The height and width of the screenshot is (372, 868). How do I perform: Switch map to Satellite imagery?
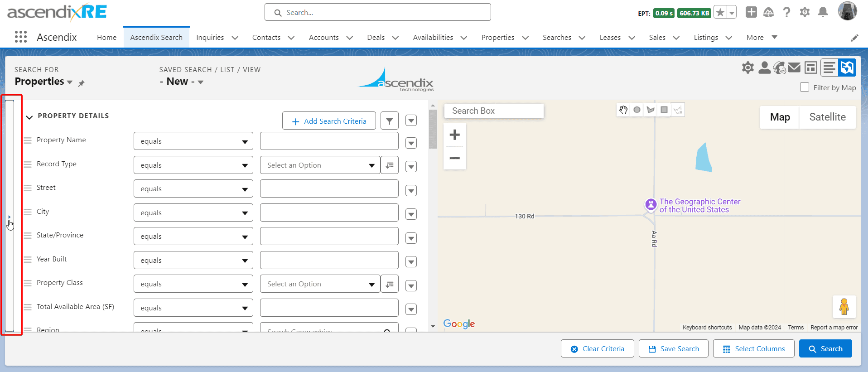pos(827,117)
